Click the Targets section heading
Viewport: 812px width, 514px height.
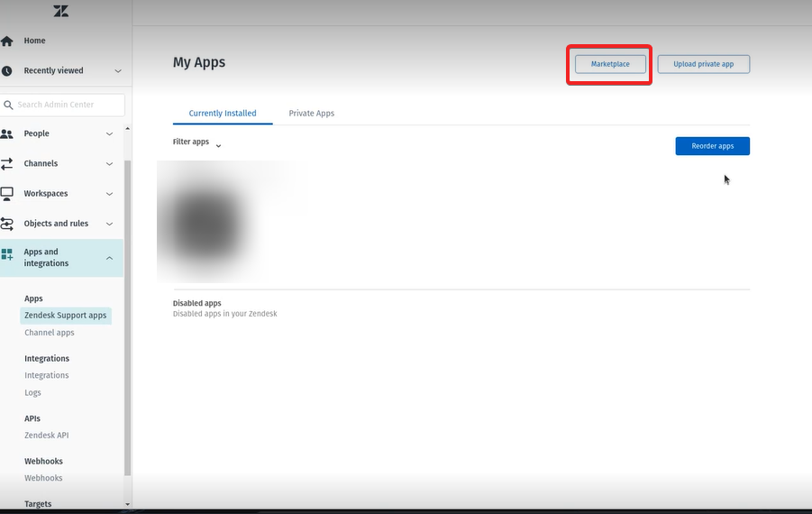[38, 504]
